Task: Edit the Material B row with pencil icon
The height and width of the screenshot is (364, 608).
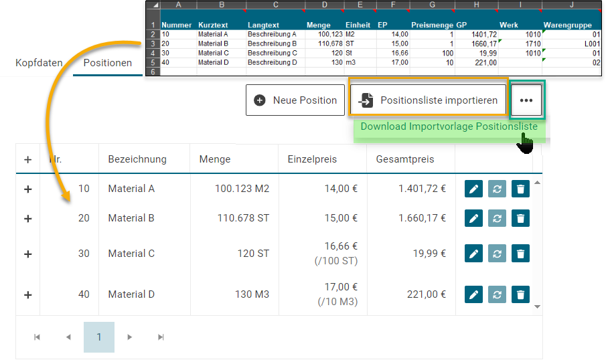Action: (473, 218)
